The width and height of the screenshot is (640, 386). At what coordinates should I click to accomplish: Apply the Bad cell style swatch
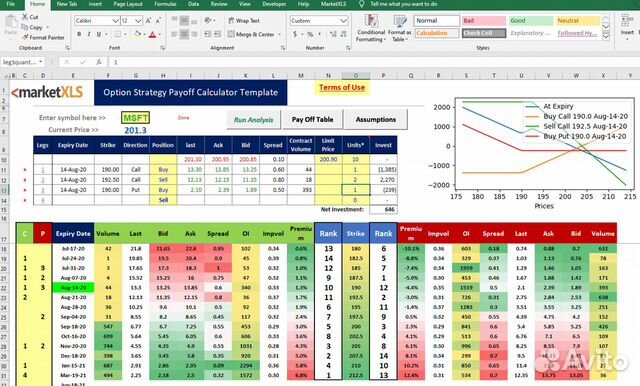[x=484, y=21]
